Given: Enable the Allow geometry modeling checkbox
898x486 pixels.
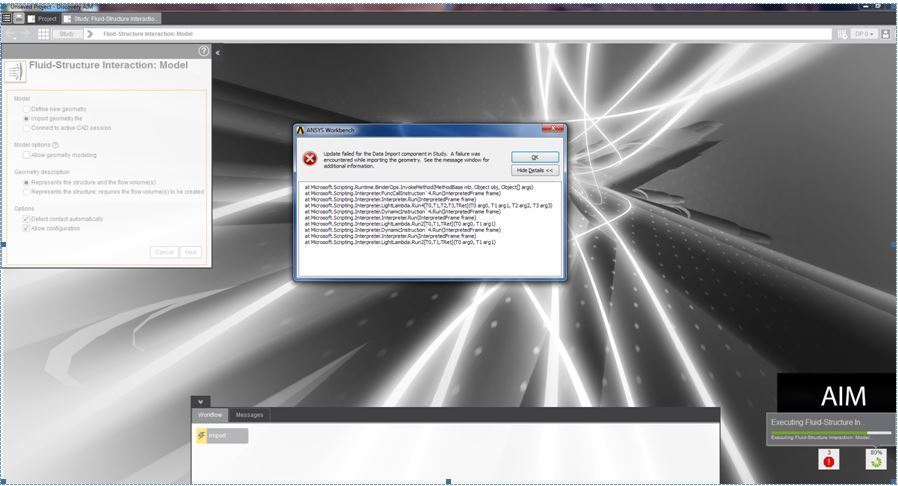Looking at the screenshot, I should [26, 155].
